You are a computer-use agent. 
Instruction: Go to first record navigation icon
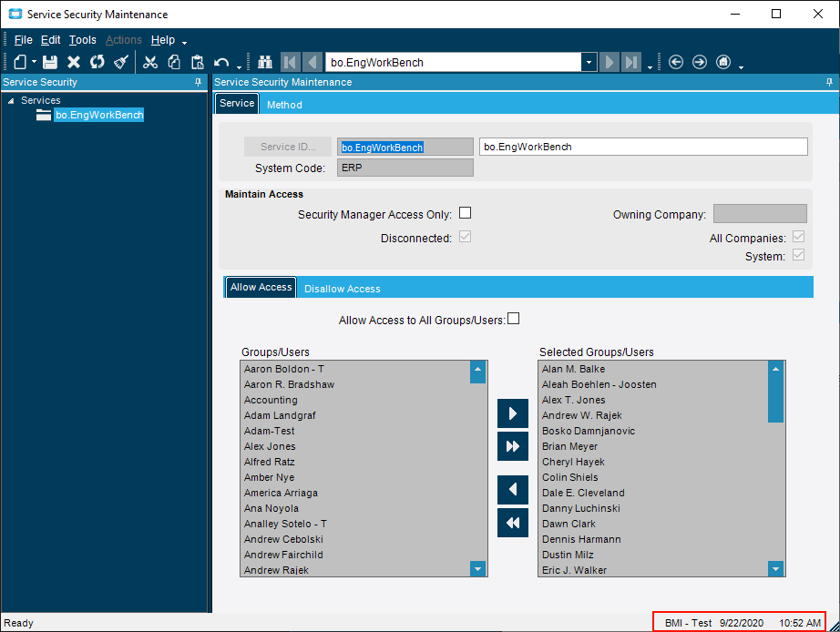coord(290,62)
